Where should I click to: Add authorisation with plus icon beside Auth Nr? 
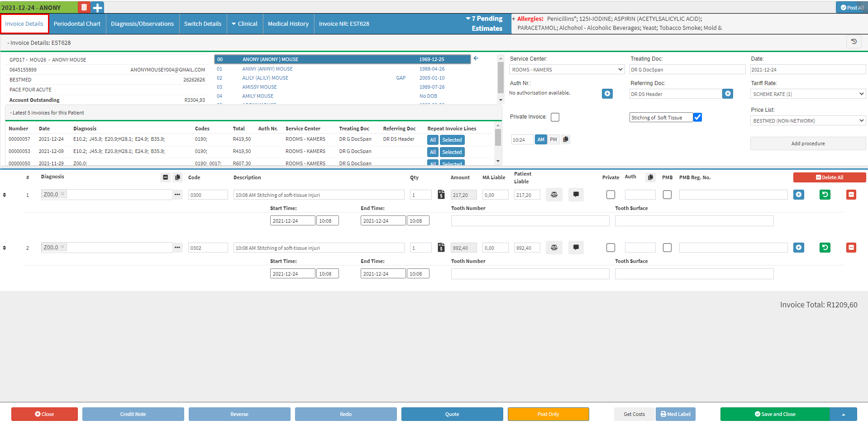tap(607, 94)
